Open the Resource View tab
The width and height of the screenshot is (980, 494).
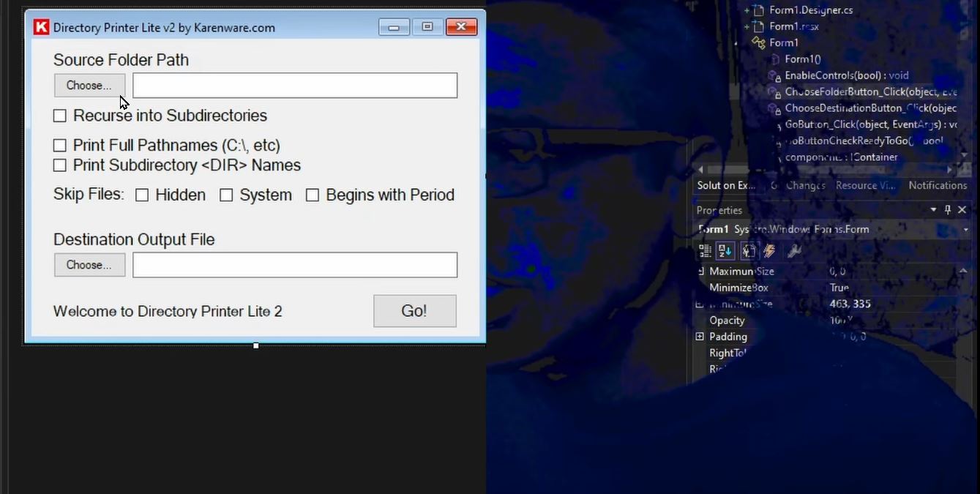tap(865, 185)
